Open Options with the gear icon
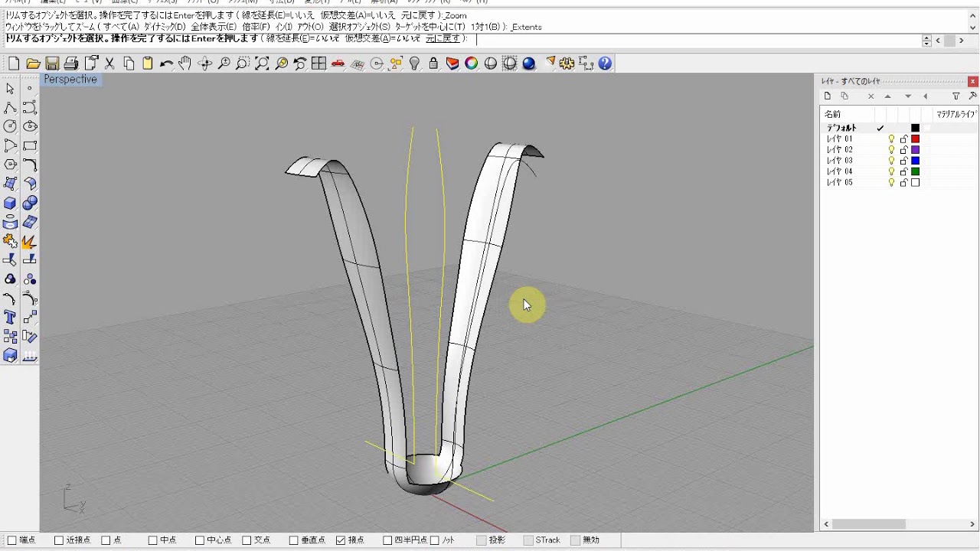 click(567, 64)
